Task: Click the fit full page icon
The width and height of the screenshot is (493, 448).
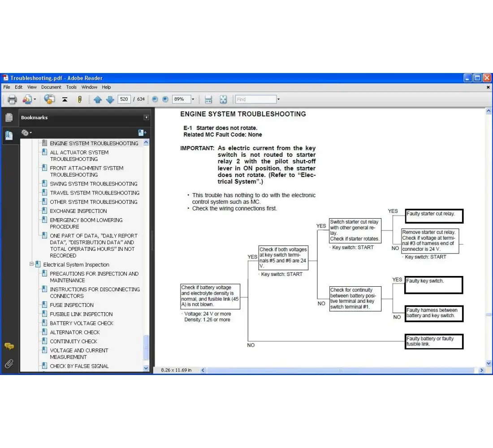Action: coord(223,99)
